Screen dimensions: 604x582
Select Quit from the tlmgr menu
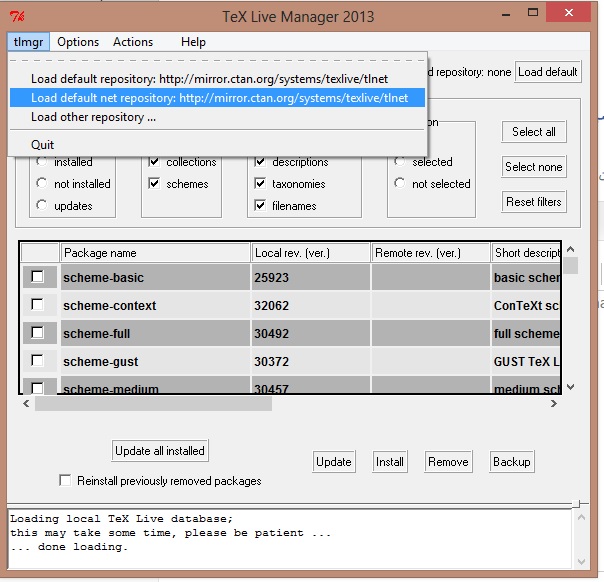point(218,145)
